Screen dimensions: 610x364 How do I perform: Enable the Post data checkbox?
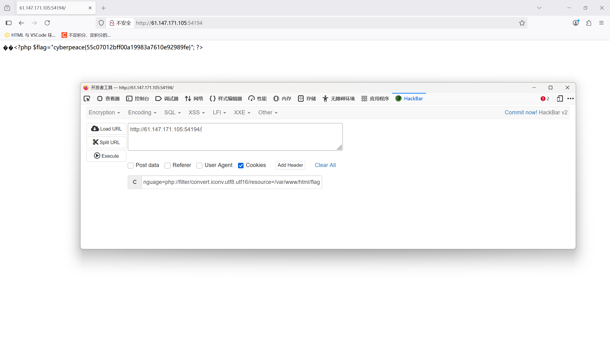(131, 166)
